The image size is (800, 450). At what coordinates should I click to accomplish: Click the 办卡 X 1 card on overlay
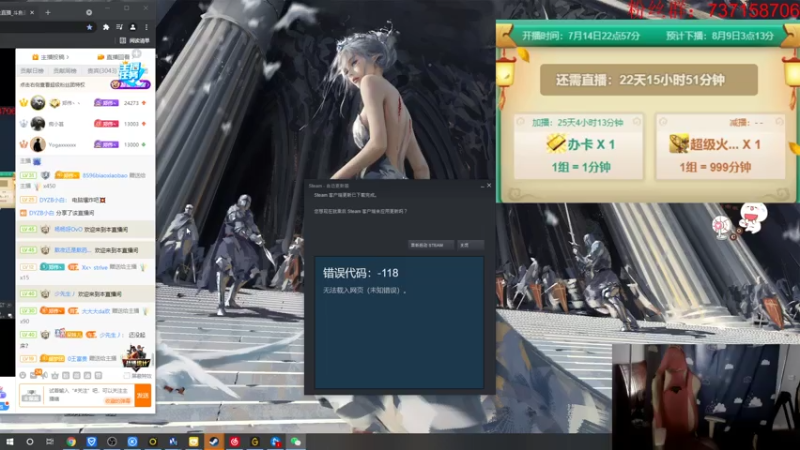pyautogui.click(x=579, y=146)
